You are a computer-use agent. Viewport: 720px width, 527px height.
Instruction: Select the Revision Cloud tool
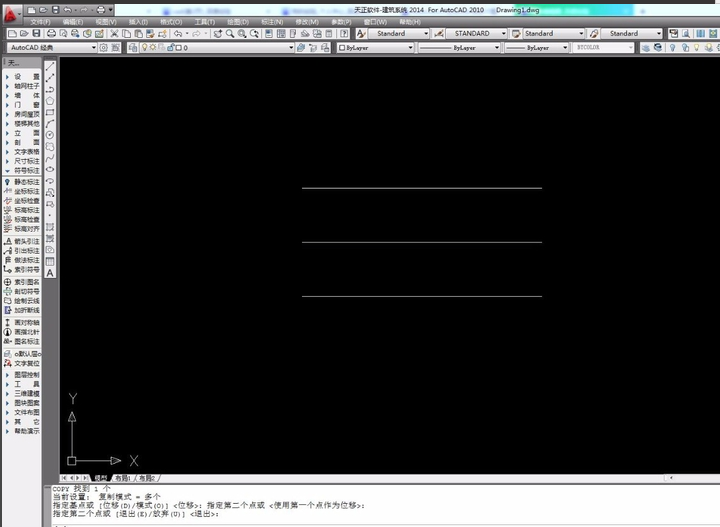click(50, 146)
